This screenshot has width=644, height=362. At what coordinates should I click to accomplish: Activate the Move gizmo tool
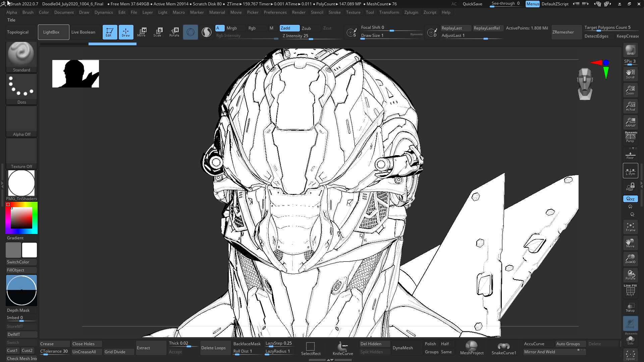[142, 32]
